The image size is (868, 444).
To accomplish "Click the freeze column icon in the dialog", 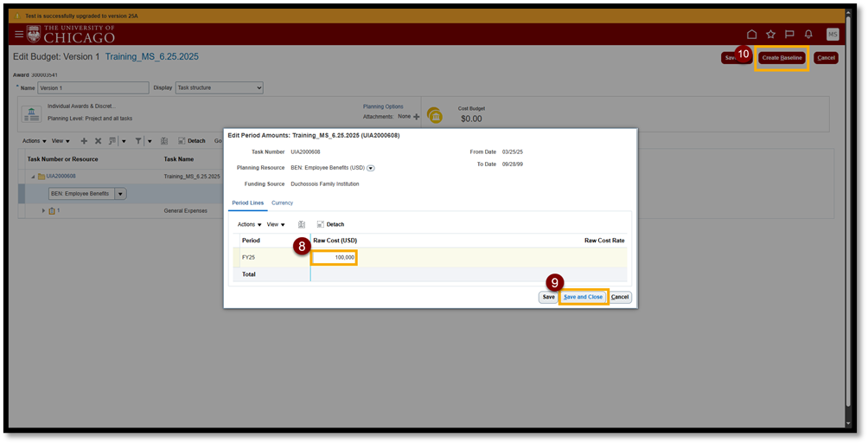I will coord(302,224).
